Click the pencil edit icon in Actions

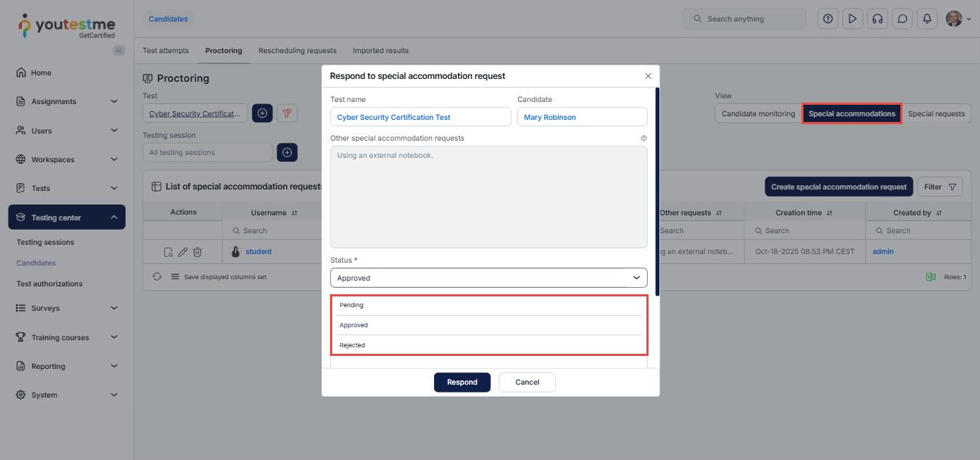tap(183, 252)
